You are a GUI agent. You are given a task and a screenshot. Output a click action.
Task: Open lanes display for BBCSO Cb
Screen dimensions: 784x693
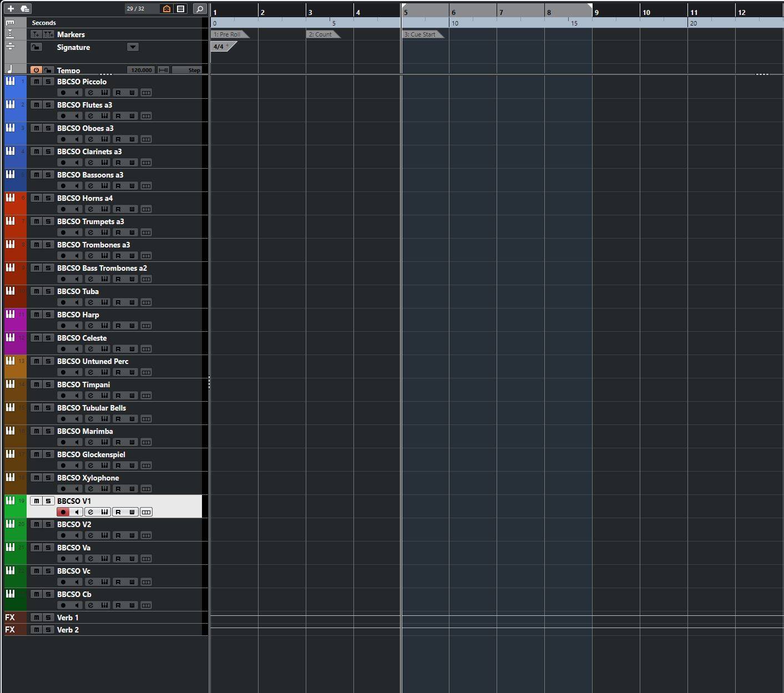146,605
